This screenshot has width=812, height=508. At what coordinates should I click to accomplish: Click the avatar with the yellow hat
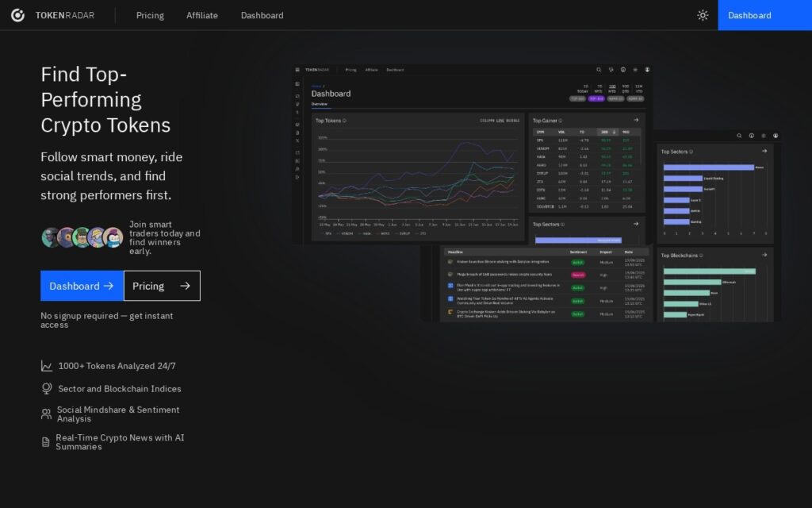(x=98, y=237)
